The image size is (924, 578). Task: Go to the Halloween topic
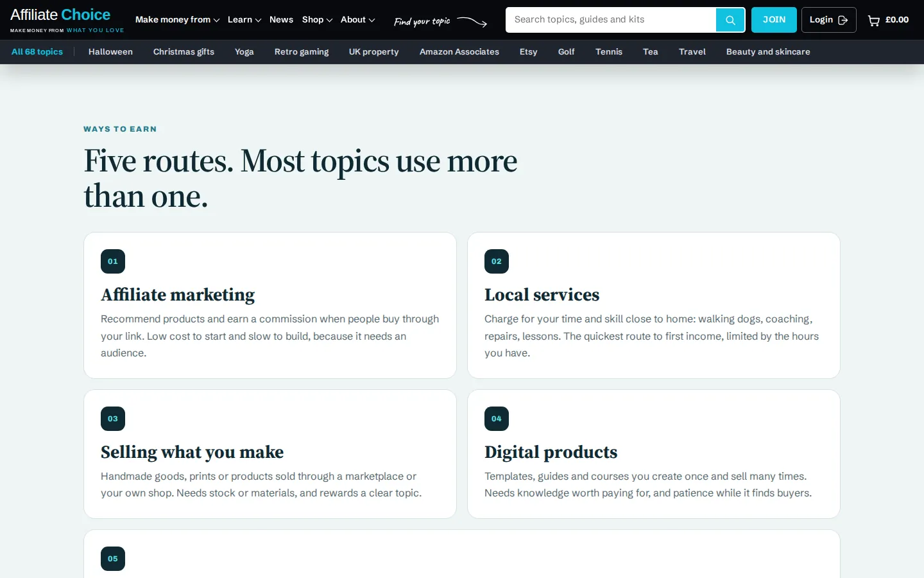pyautogui.click(x=110, y=52)
